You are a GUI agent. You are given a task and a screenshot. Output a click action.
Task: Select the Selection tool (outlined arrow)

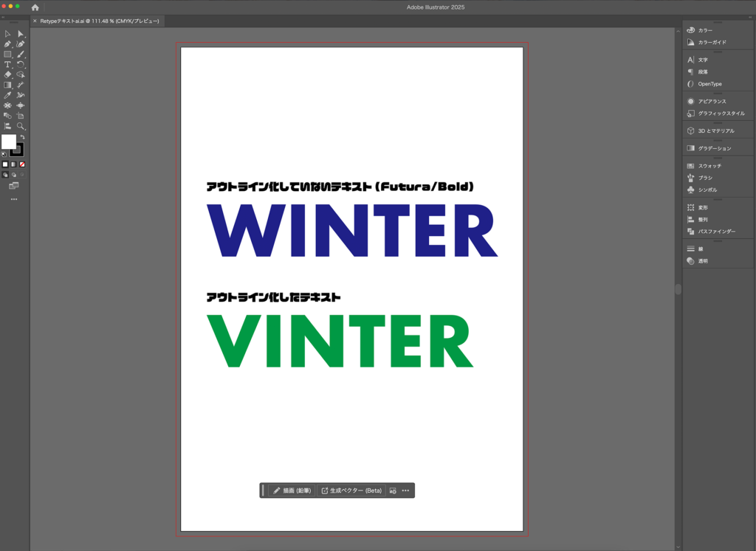[x=7, y=34]
